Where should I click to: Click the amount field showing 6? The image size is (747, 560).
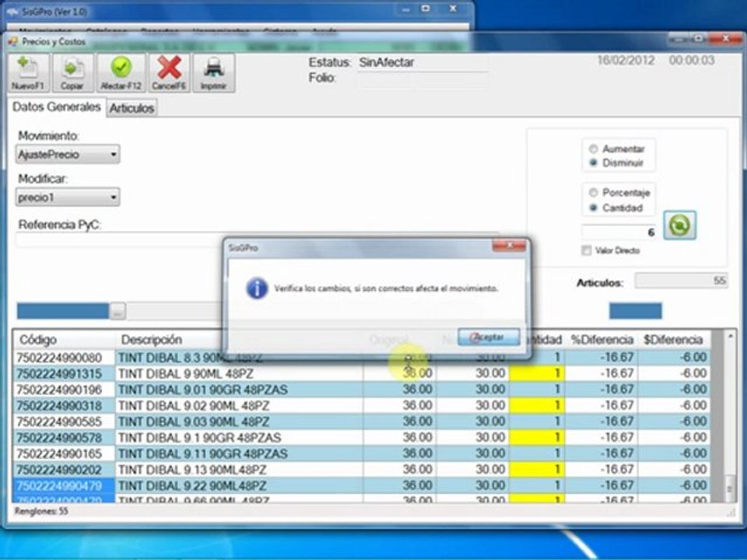tap(619, 233)
